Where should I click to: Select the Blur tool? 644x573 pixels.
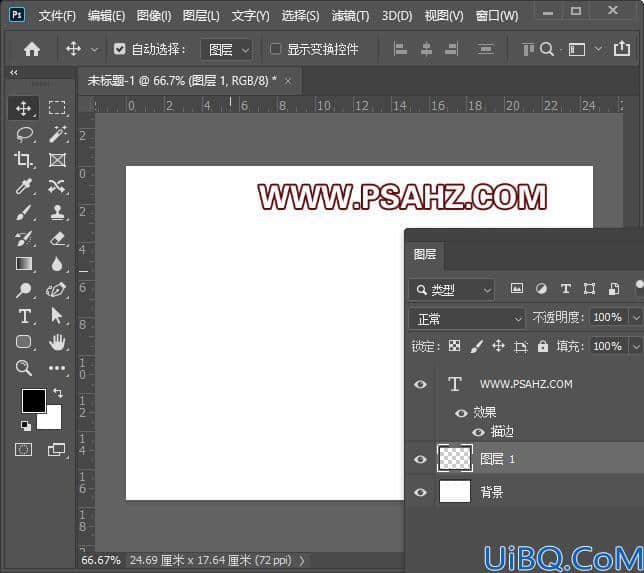click(57, 264)
